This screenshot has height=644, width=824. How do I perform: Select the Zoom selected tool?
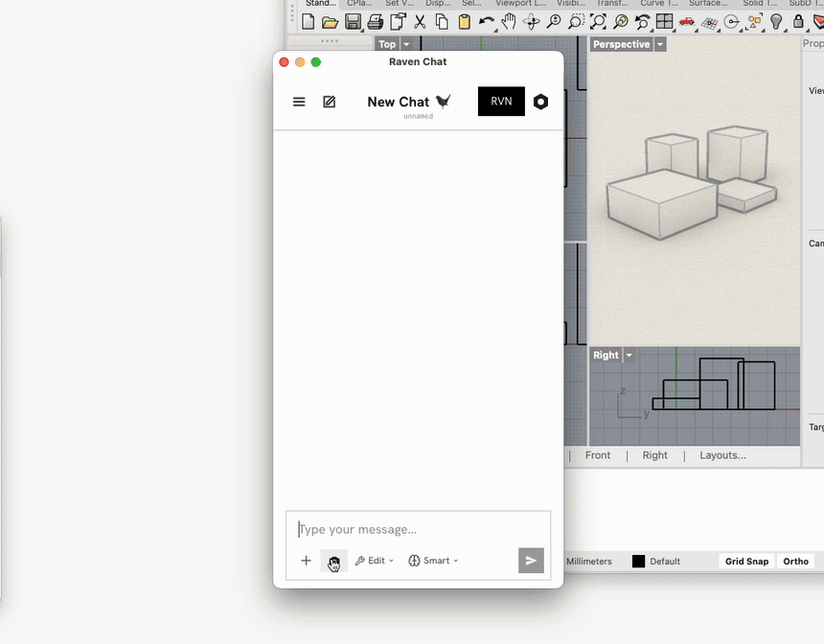621,21
